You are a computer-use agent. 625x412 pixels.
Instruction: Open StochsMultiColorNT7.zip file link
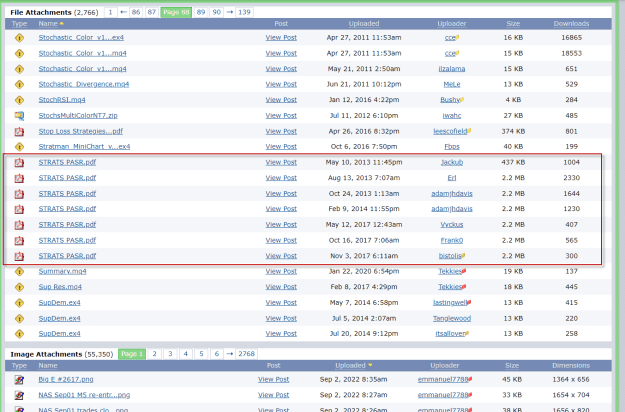78,116
